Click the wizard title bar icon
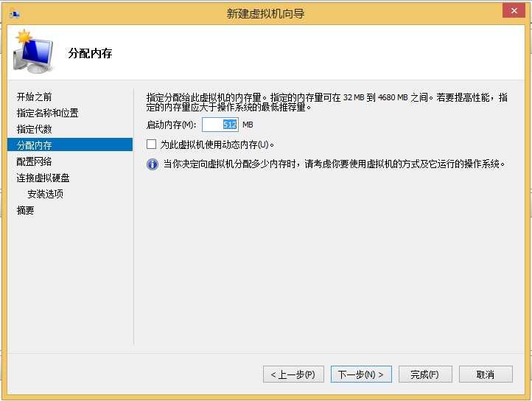Screen dimensions: 532x401 pyautogui.click(x=15, y=13)
